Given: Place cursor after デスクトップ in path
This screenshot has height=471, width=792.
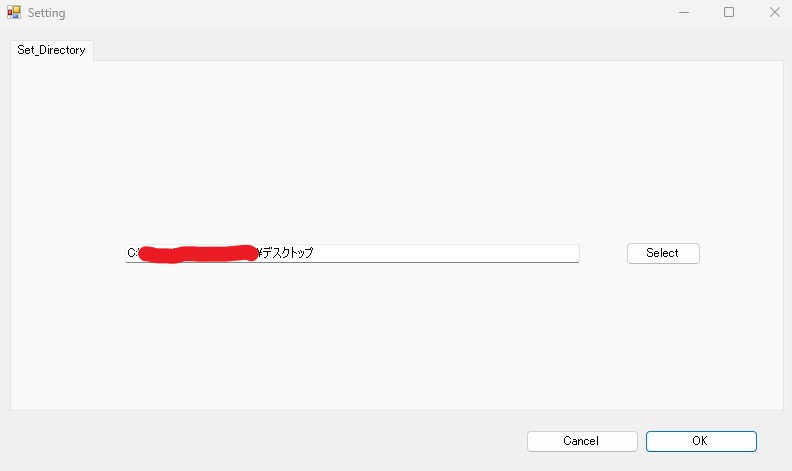Looking at the screenshot, I should click(314, 253).
